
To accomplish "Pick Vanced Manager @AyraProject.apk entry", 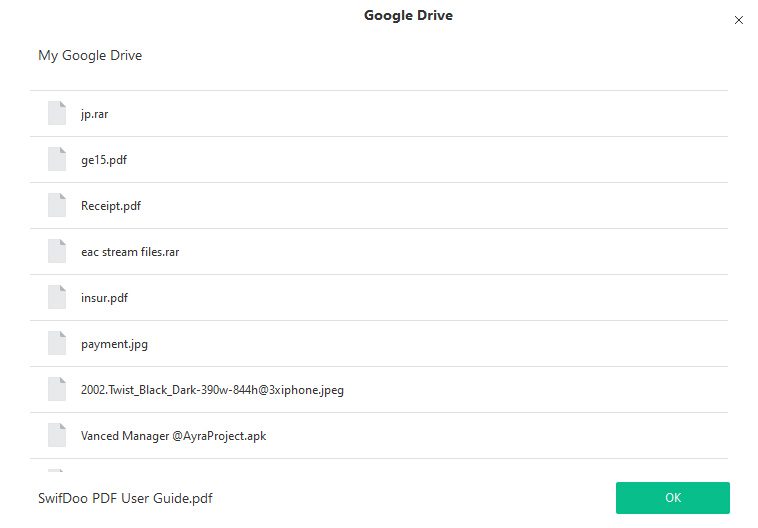I will pyautogui.click(x=174, y=436).
